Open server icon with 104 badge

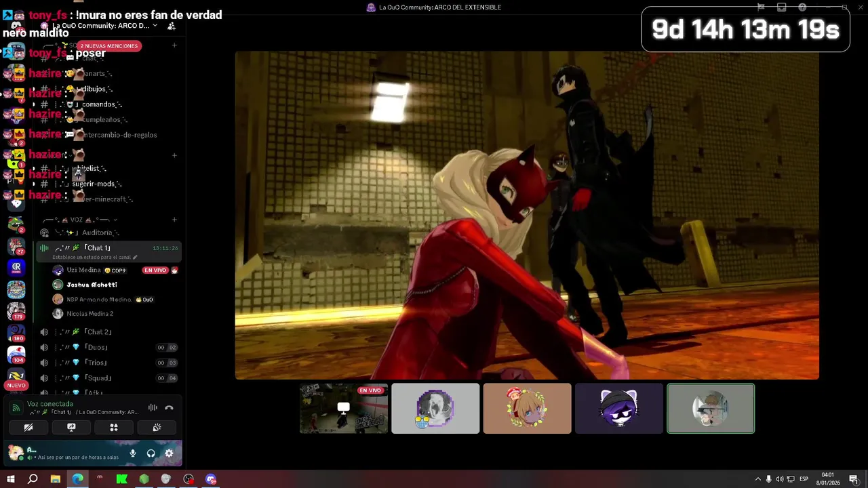(16, 354)
